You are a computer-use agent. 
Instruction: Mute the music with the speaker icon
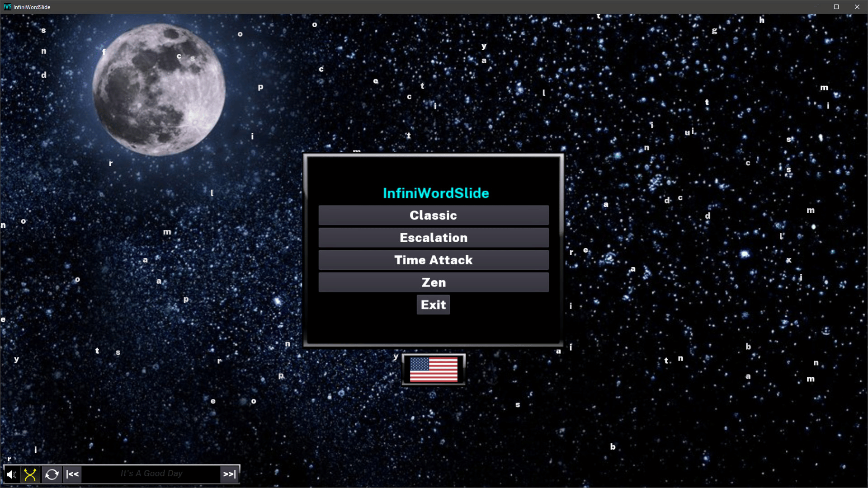(11, 474)
